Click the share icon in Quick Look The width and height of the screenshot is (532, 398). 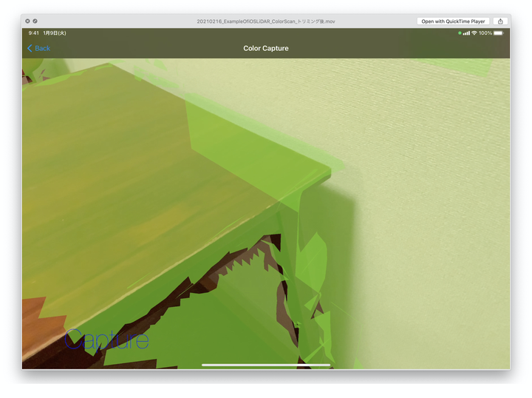click(x=500, y=21)
